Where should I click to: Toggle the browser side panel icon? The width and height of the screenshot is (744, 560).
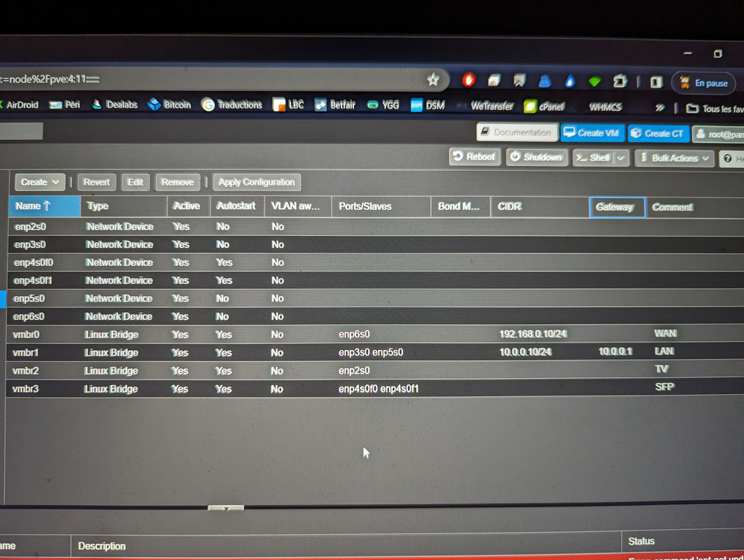point(657,82)
